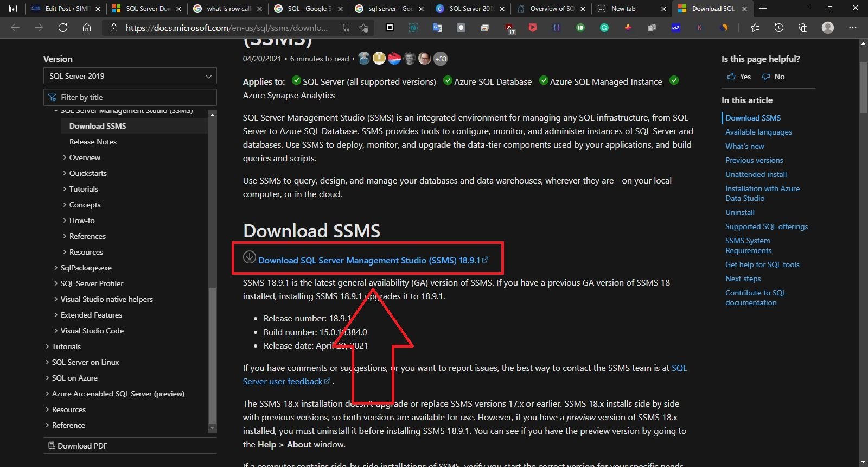The width and height of the screenshot is (868, 467).
Task: Switch to the 'Overview of SQ' tab
Action: 551,9
